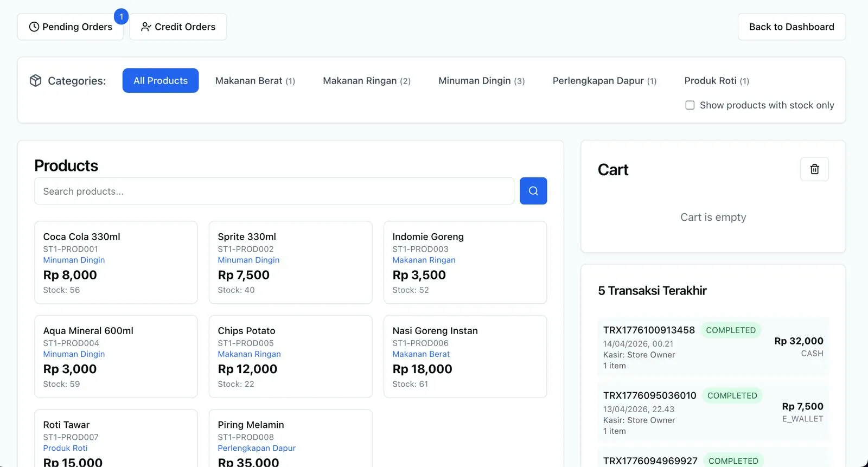Filter by Minuman Dingin category
Viewport: 868px width, 467px height.
481,81
